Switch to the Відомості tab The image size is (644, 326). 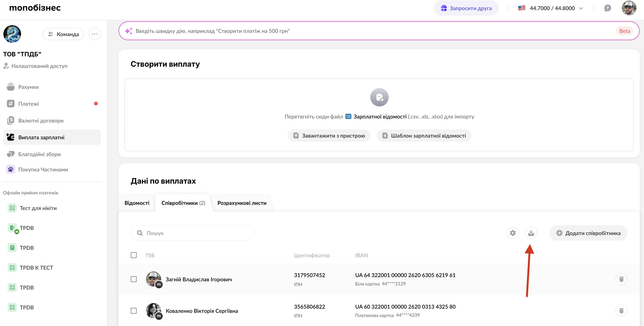pos(137,203)
